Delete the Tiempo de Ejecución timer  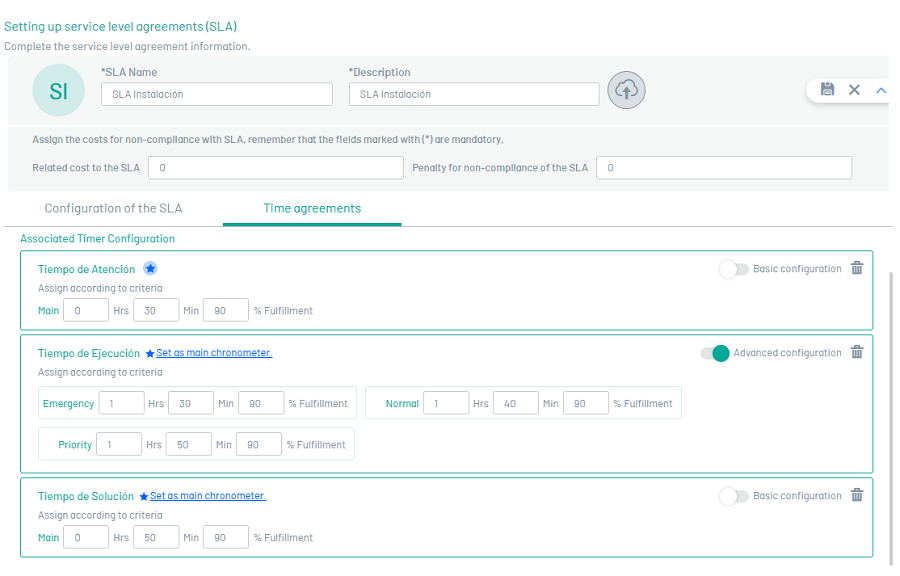coord(857,352)
